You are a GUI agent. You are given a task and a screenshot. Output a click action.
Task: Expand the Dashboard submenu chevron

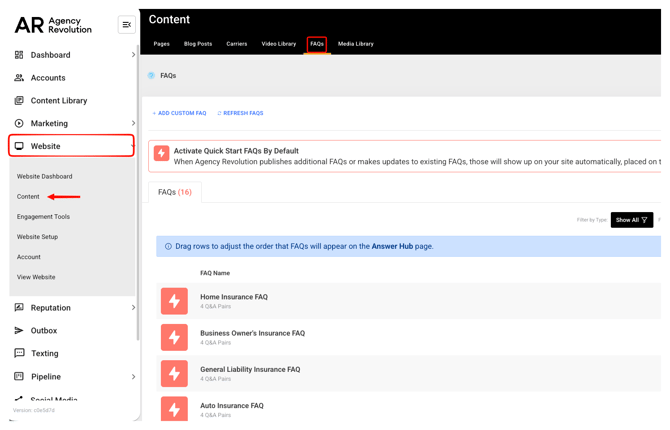tap(133, 55)
